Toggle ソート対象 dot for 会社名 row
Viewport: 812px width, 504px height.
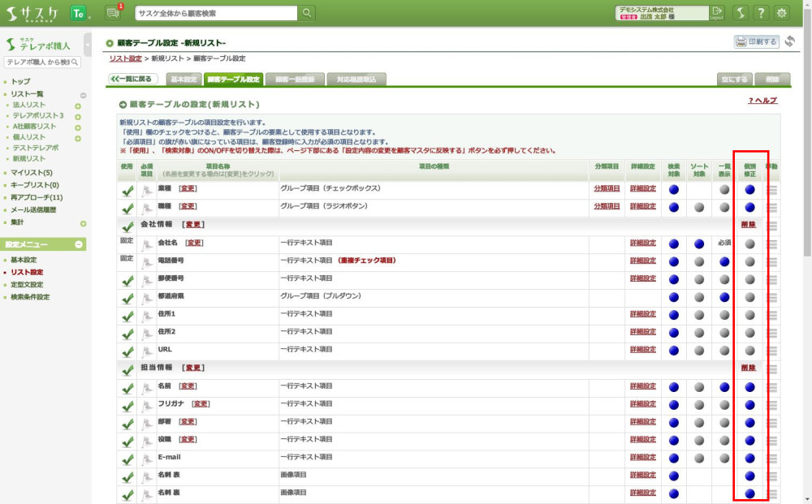(699, 243)
